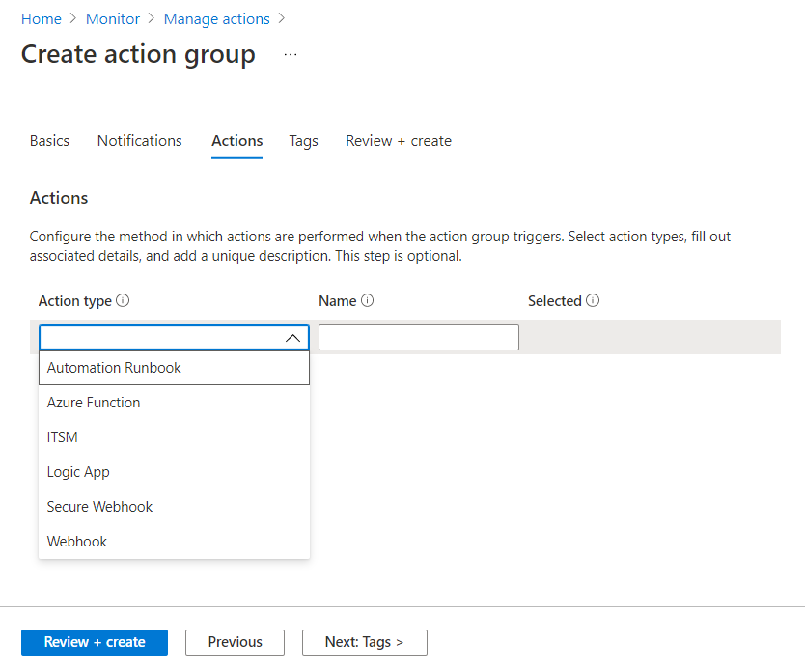Image resolution: width=805 pixels, height=672 pixels.
Task: Click the Next: Tags button
Action: 365,642
